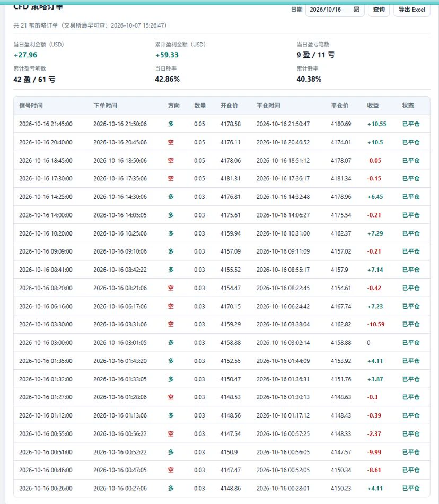
Task: Click the +3.87 profit cell
Action: [x=375, y=379]
